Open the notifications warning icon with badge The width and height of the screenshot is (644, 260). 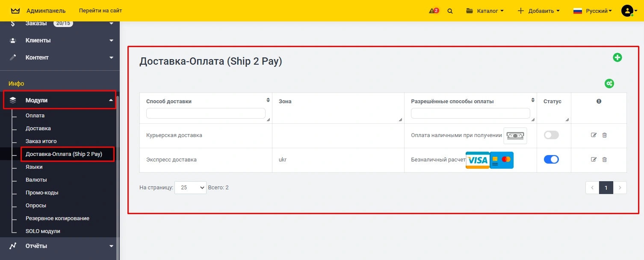click(434, 11)
